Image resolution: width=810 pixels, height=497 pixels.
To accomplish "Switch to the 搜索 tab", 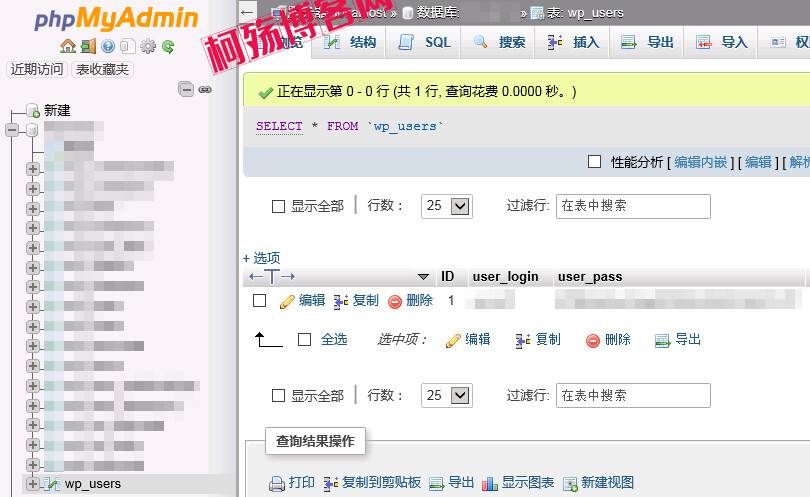I will (499, 42).
